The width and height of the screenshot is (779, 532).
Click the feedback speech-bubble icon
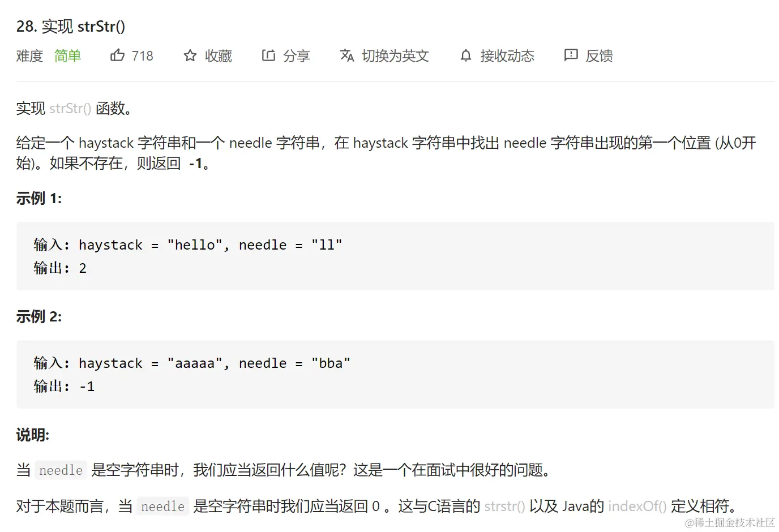pos(571,55)
